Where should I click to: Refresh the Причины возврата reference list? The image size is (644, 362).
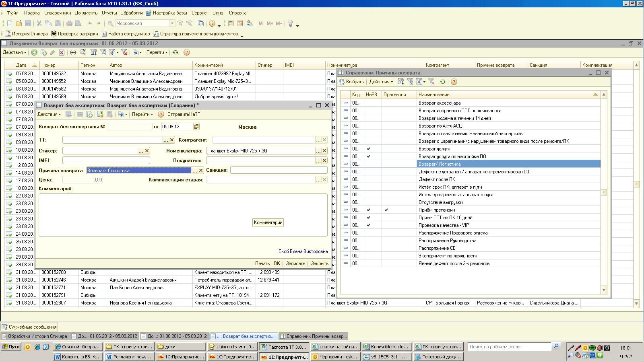point(443,82)
